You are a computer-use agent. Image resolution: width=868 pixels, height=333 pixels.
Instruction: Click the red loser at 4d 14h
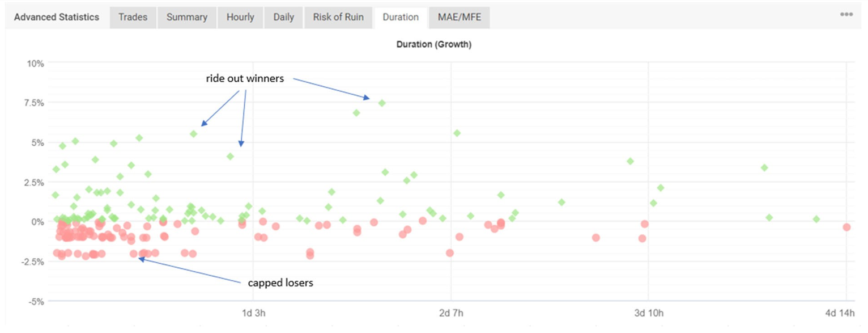point(846,227)
